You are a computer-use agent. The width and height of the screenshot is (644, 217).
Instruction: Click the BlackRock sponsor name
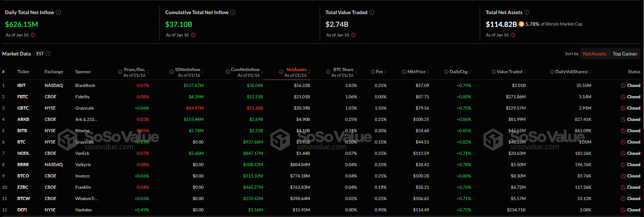(x=85, y=86)
